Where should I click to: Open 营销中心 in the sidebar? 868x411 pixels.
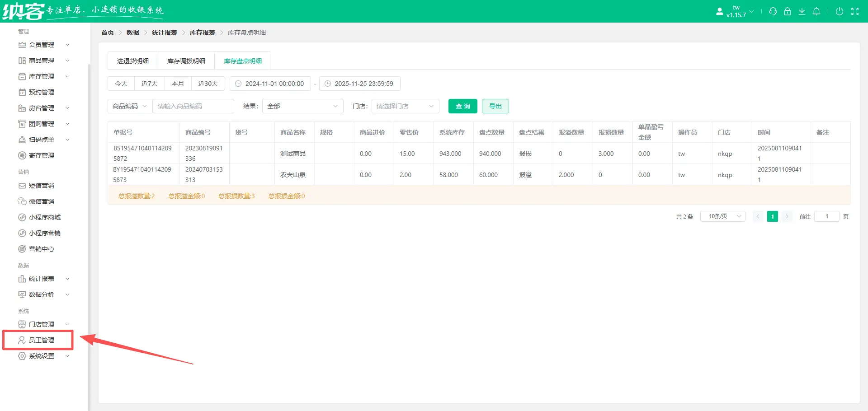[41, 249]
